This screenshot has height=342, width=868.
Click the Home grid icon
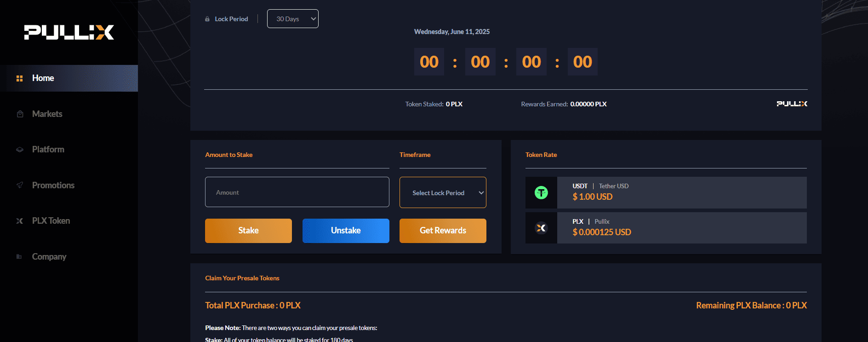tap(19, 79)
